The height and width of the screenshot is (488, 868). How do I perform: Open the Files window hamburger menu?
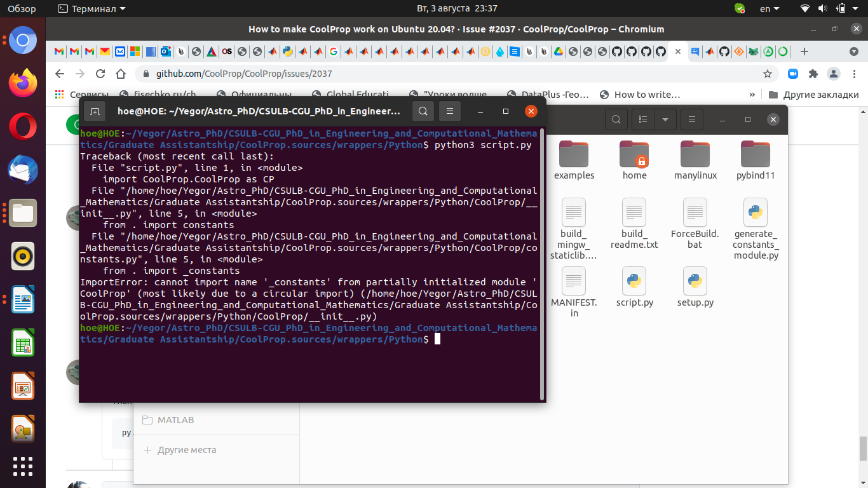click(x=692, y=119)
